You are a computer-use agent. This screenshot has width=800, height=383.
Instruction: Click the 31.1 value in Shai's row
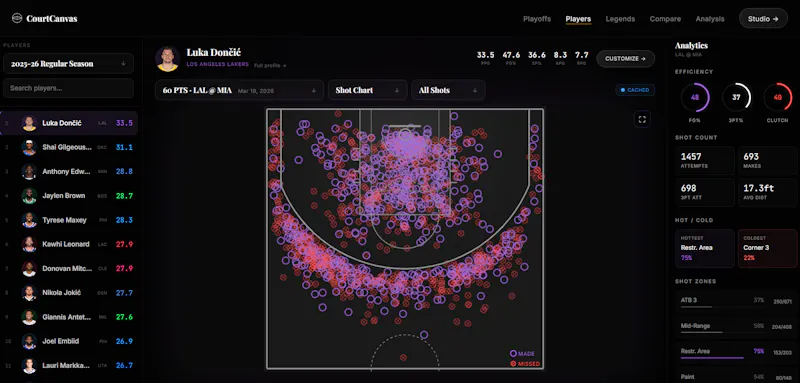click(x=124, y=147)
